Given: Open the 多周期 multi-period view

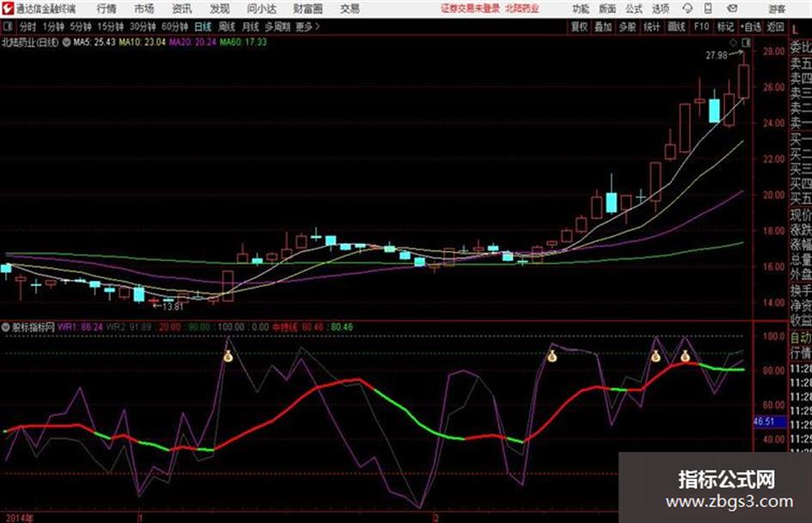Looking at the screenshot, I should point(278,27).
